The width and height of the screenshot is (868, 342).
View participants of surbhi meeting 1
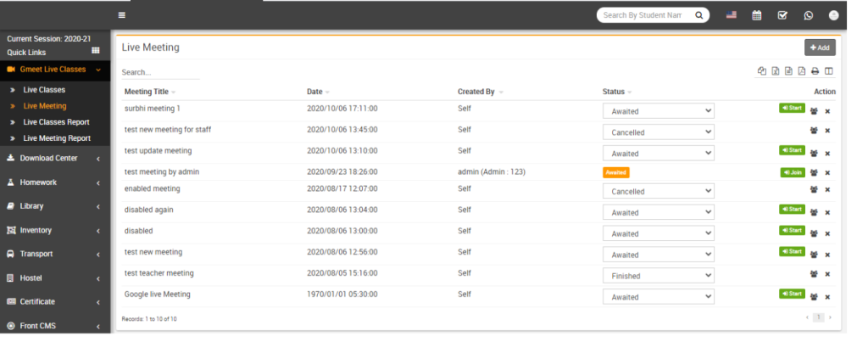(x=815, y=110)
